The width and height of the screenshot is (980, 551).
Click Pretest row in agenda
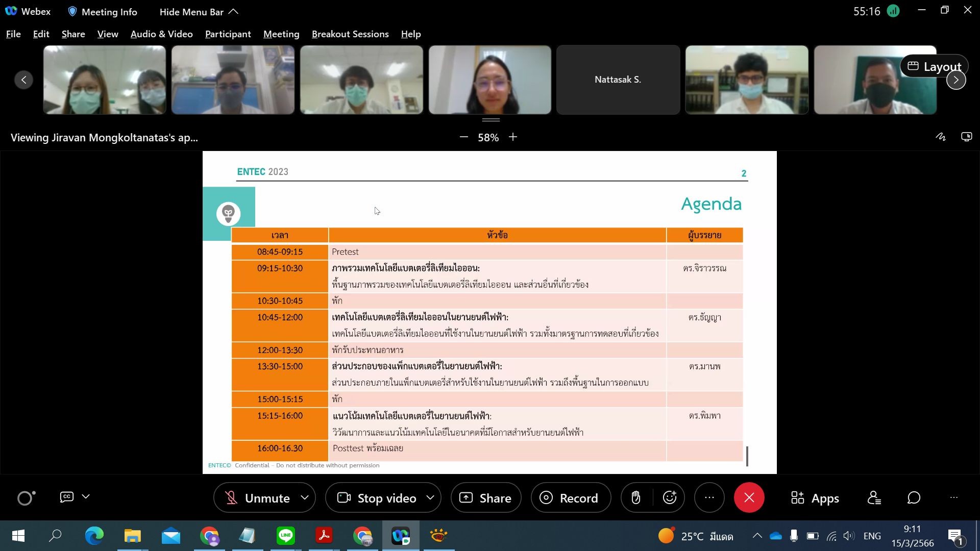tap(487, 252)
